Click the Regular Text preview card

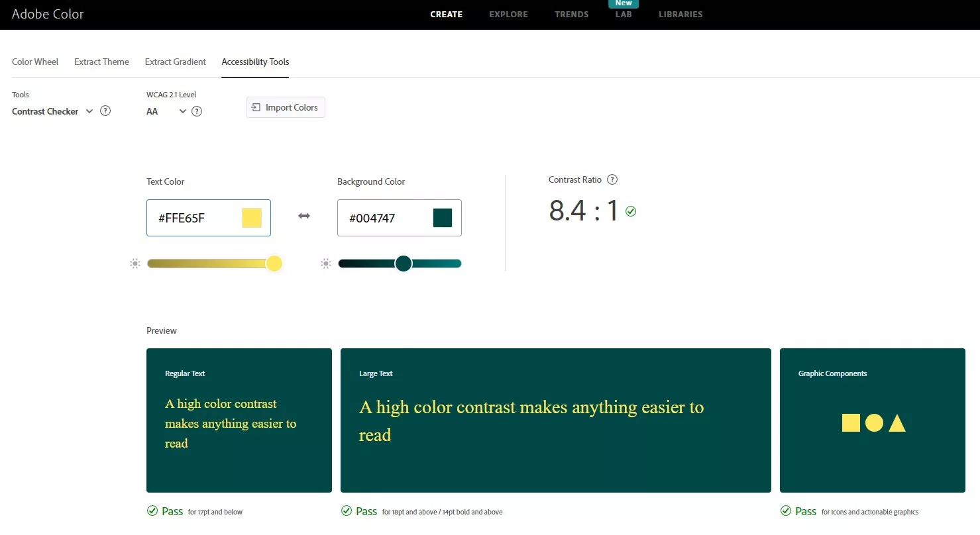pyautogui.click(x=239, y=420)
